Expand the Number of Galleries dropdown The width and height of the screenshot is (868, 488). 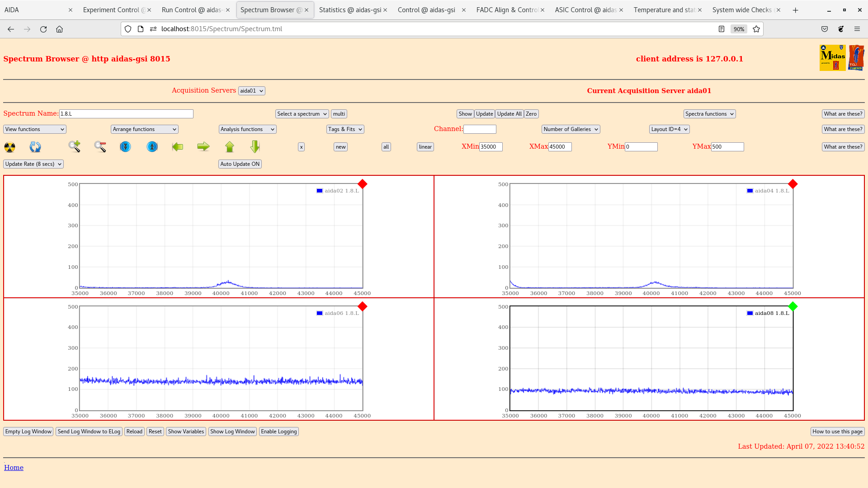[x=571, y=129]
